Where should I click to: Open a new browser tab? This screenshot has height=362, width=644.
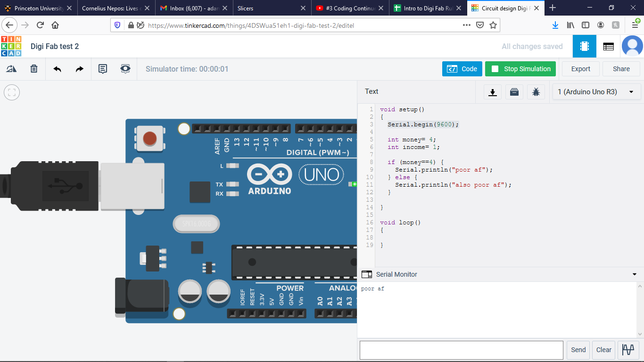(x=553, y=8)
